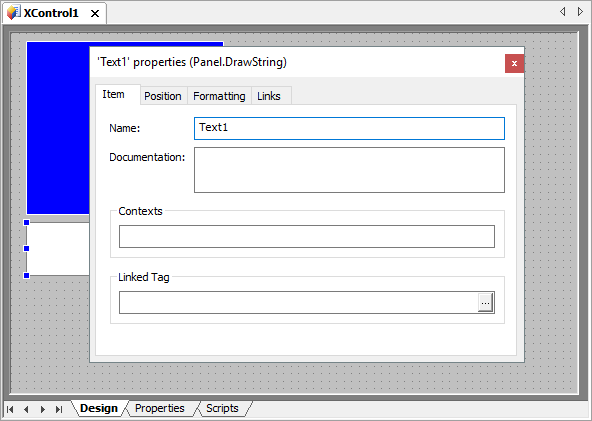This screenshot has height=421, width=592.
Task: Close the XControl1 tab
Action: (95, 14)
